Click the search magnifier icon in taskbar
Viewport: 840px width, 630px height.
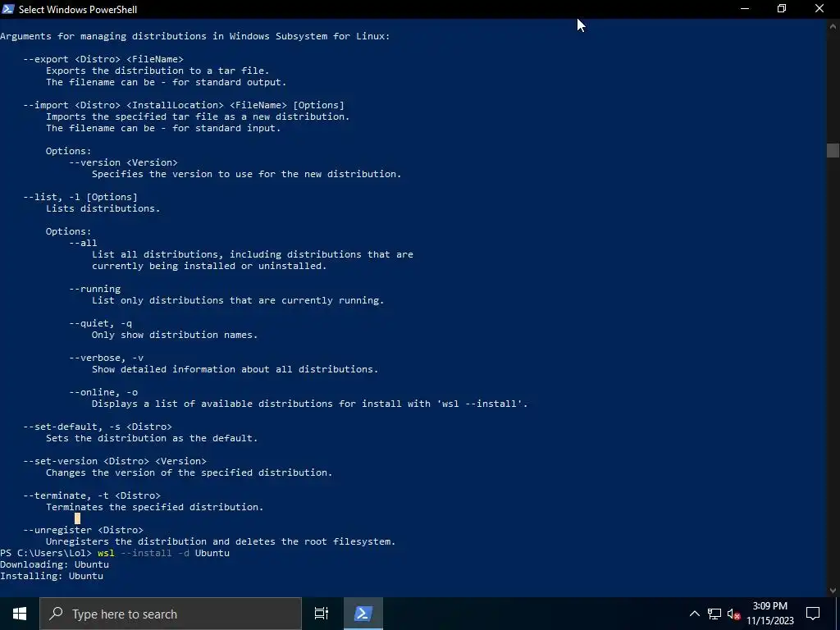(x=56, y=614)
